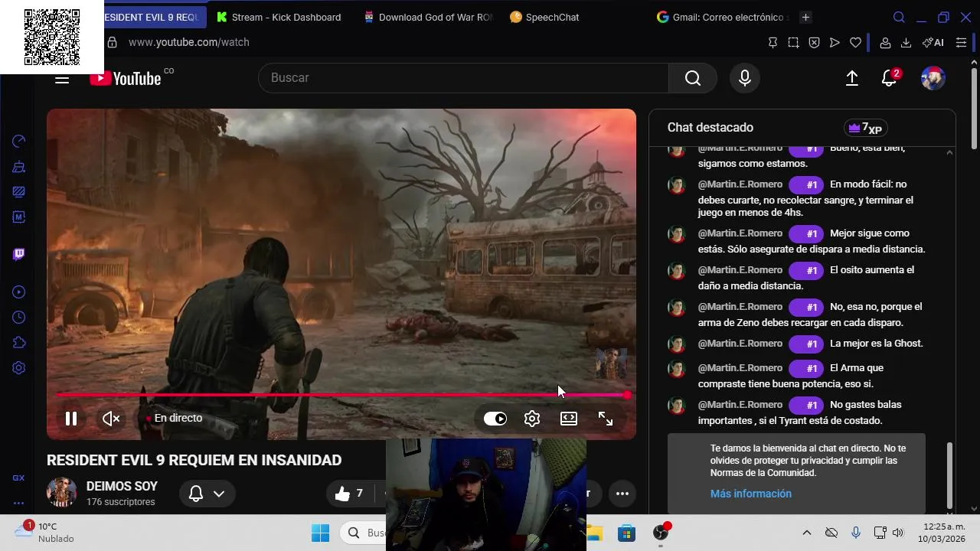The image size is (980, 551).
Task: Click the pin icon in browser toolbar
Action: [x=773, y=43]
